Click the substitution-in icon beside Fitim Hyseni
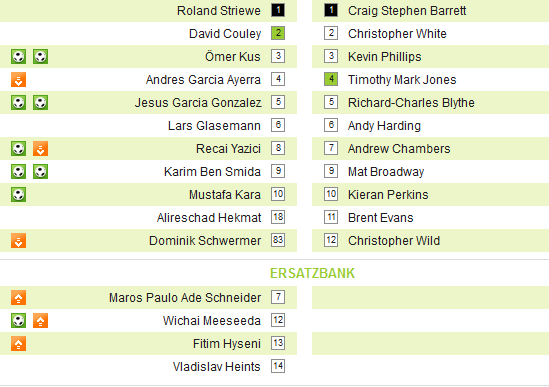 point(19,344)
